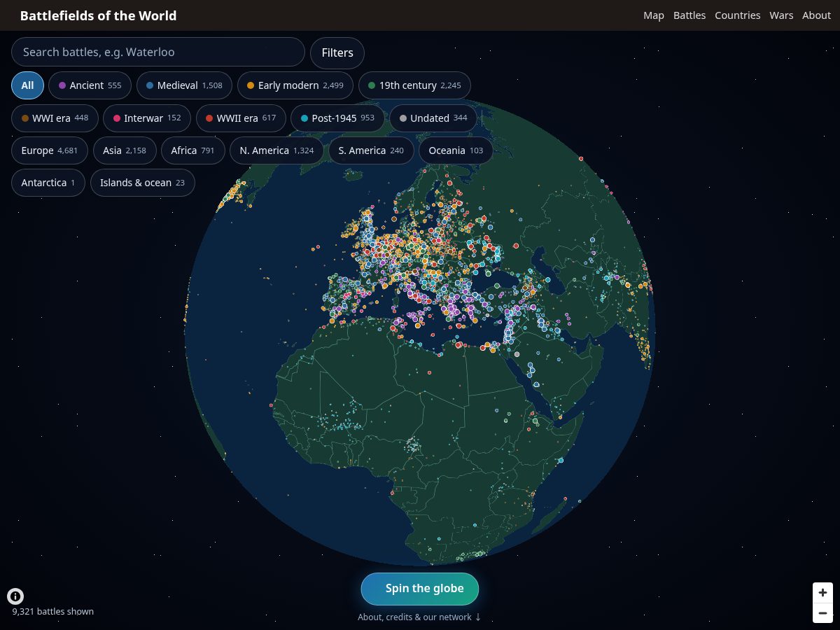
Task: Toggle the All filter chip
Action: (x=27, y=85)
